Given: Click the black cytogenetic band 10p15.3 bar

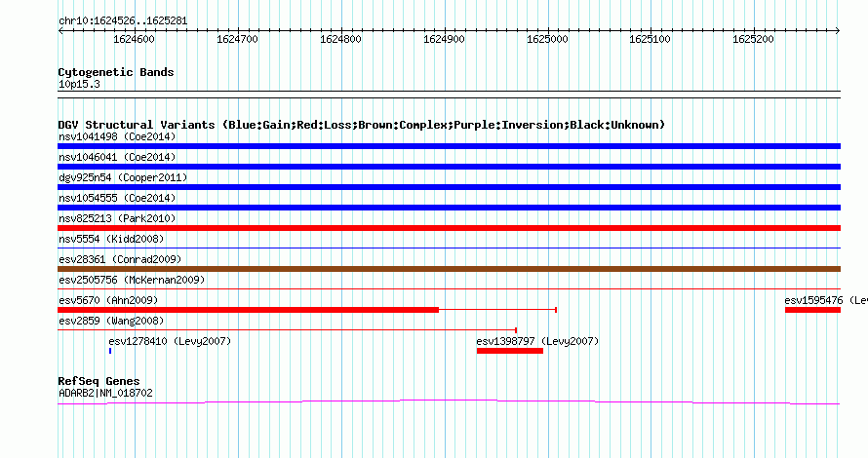Looking at the screenshot, I should [449, 95].
